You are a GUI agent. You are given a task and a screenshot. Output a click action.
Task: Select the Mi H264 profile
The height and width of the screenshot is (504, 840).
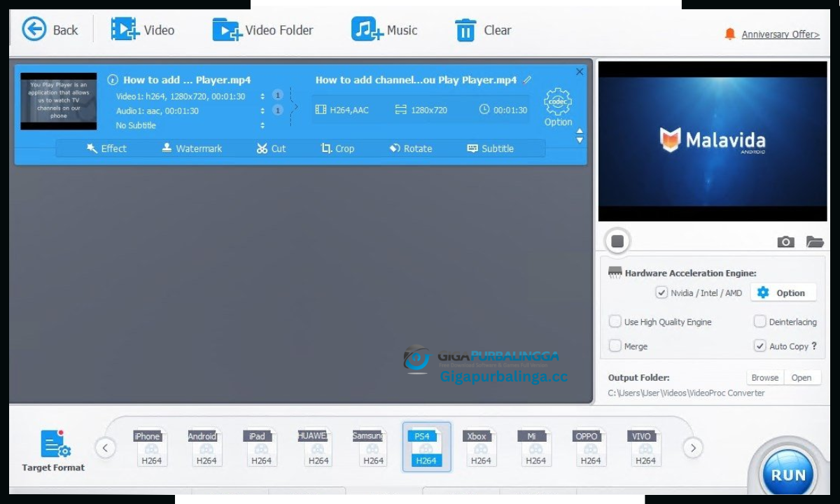coord(534,447)
